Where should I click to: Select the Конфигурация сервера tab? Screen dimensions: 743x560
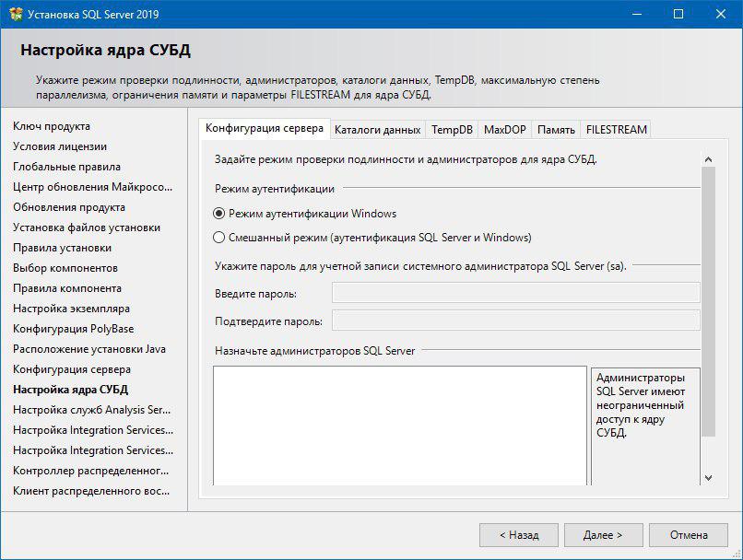264,129
